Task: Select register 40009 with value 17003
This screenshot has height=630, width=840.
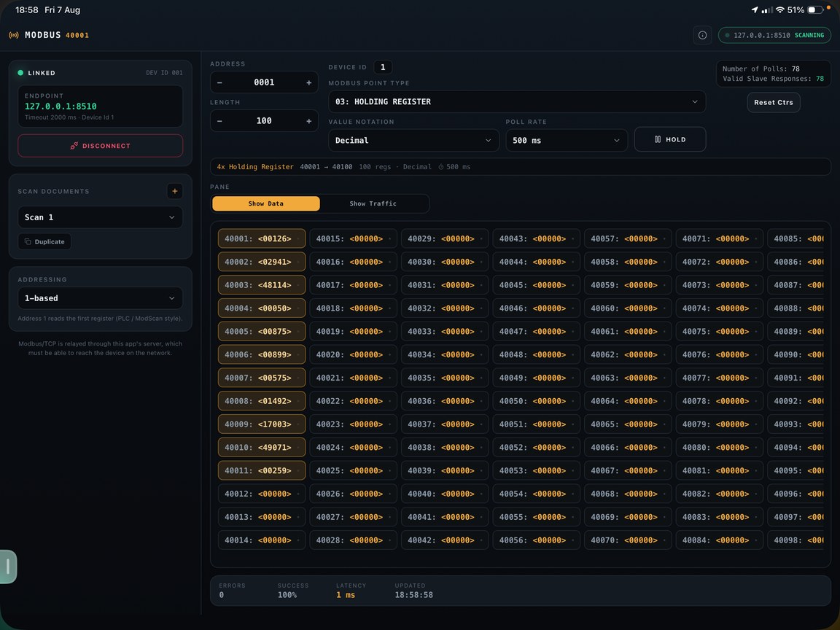Action: coord(262,424)
